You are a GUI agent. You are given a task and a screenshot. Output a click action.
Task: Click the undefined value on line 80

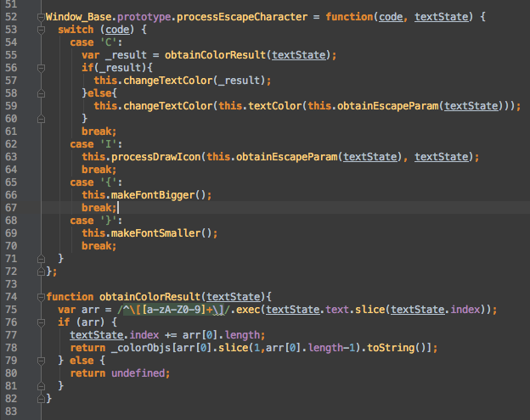click(138, 373)
